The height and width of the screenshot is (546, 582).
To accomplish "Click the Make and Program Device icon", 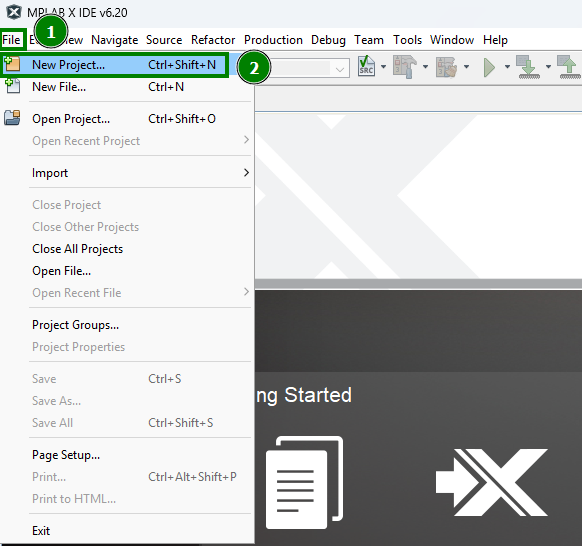I will (528, 67).
